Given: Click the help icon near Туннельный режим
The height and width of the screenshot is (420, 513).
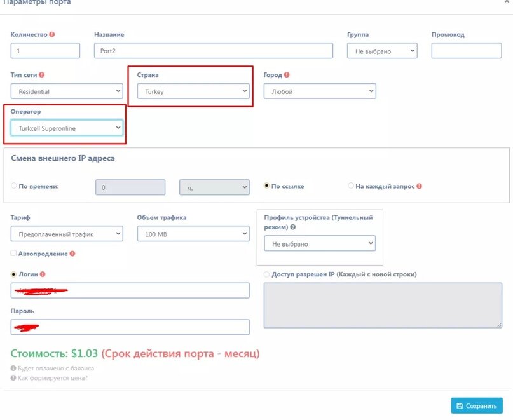Looking at the screenshot, I should pos(293,227).
